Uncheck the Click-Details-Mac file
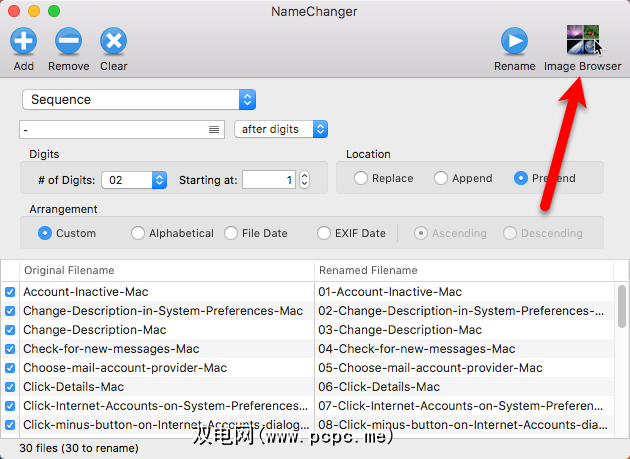Viewport: 630px width, 459px height. (10, 387)
